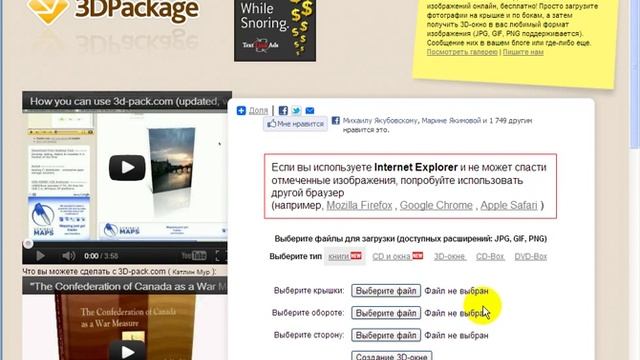
Task: Open the Пишите нам link
Action: (523, 52)
